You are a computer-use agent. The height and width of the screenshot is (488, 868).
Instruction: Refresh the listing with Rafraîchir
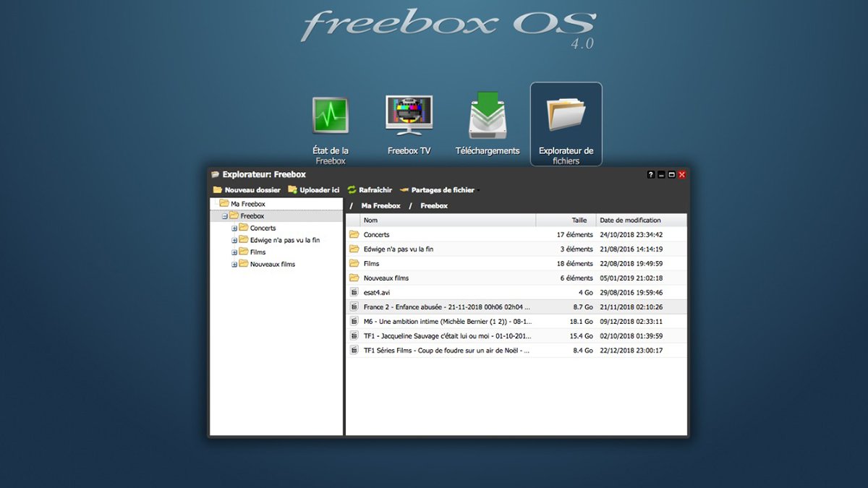pos(370,190)
